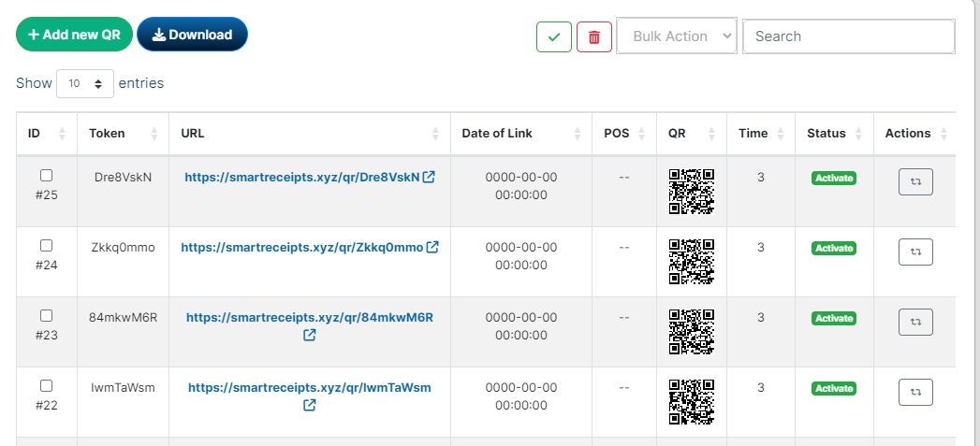Viewport: 980px width, 446px height.
Task: Click the QR code thumbnail for #25
Action: coord(692,192)
